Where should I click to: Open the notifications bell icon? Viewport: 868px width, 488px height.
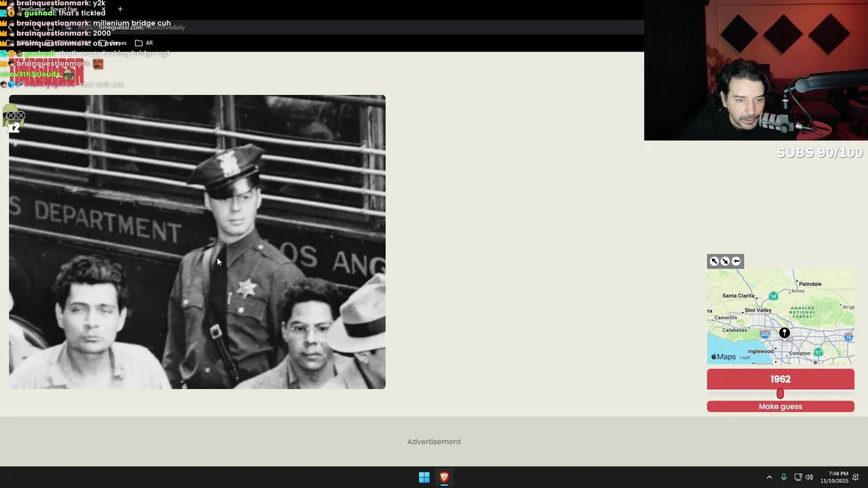coord(856,477)
